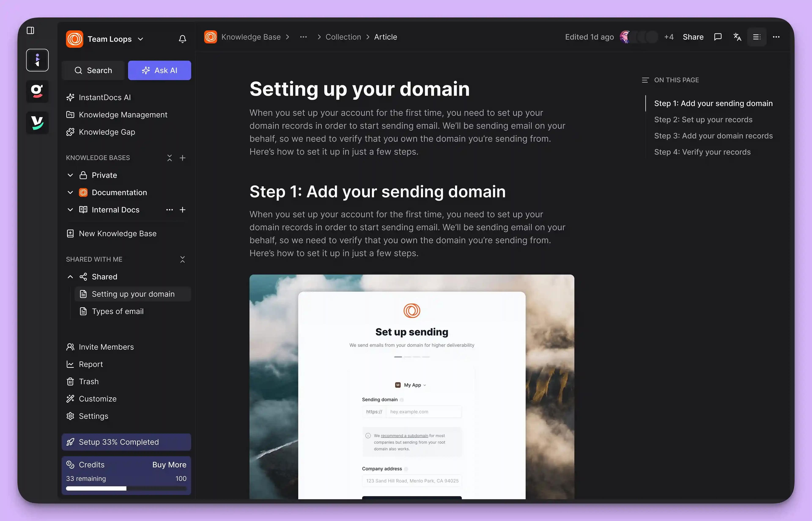Open Knowledge Management
The height and width of the screenshot is (521, 812).
click(123, 115)
